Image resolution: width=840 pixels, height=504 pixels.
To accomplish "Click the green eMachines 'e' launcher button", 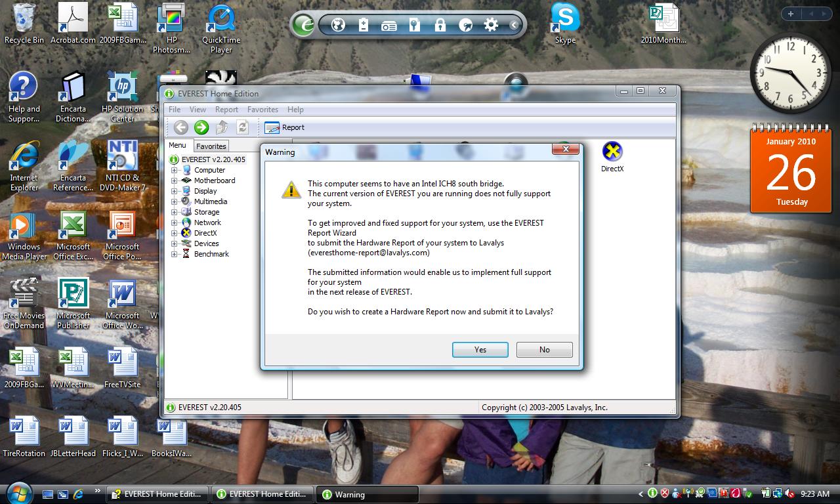I will tap(304, 25).
